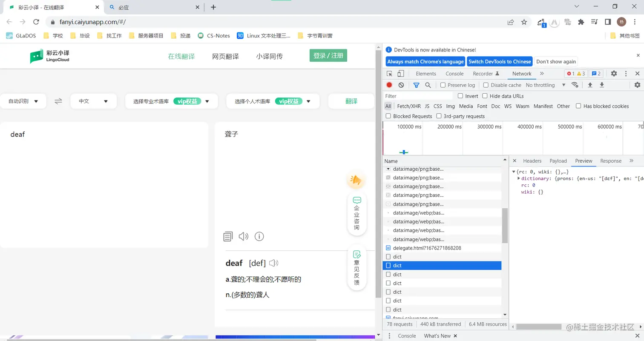The width and height of the screenshot is (644, 341).
Task: Click the address bar URL
Action: pyautogui.click(x=92, y=22)
